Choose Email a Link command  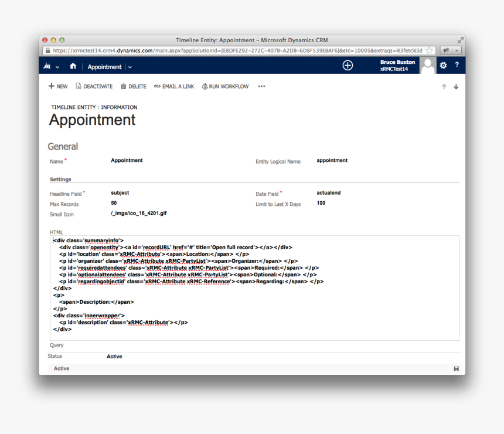[174, 86]
